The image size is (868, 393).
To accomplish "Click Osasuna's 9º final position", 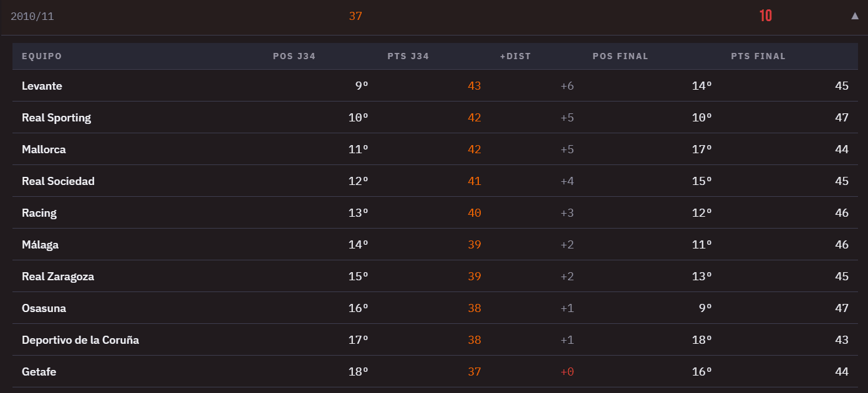I will 705,308.
